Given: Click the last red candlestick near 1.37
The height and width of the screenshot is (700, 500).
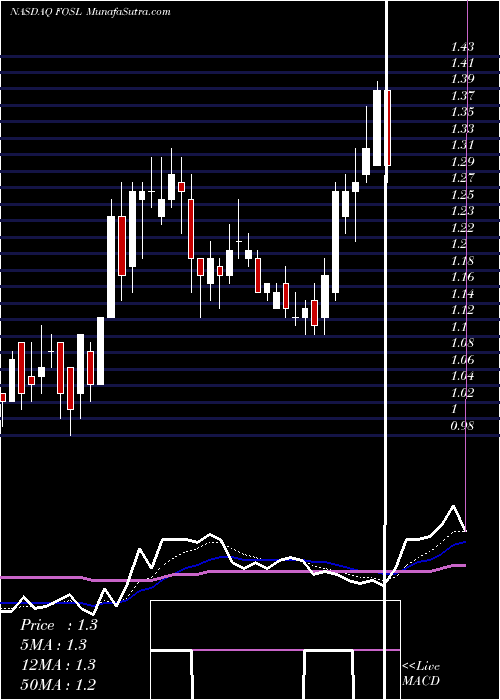Looking at the screenshot, I should click(388, 128).
